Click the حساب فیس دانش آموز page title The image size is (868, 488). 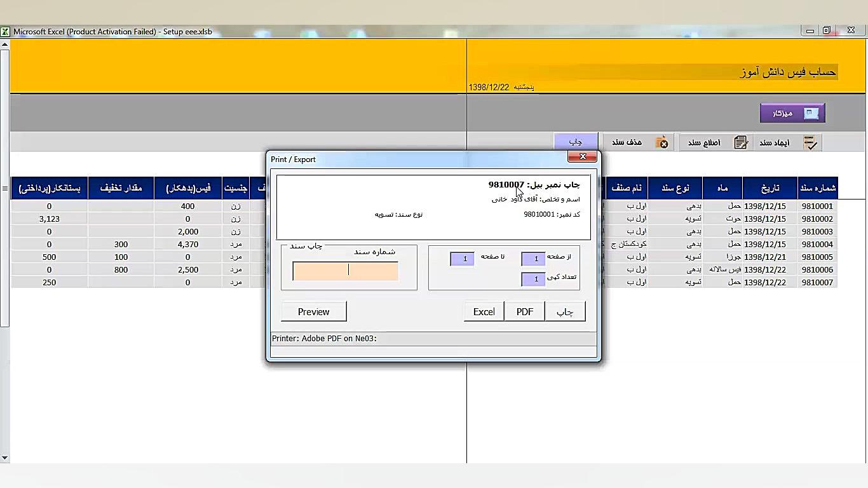(788, 72)
